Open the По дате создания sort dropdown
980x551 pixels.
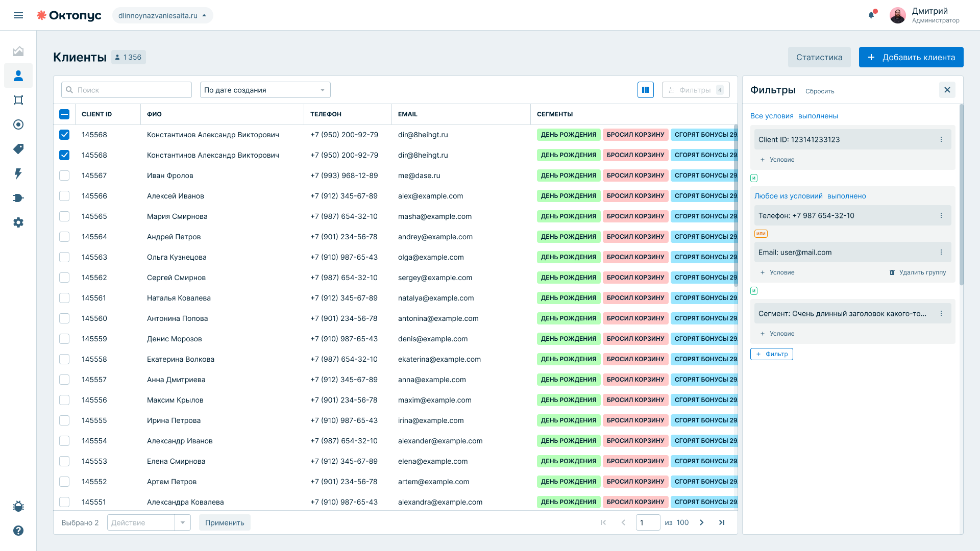coord(265,90)
